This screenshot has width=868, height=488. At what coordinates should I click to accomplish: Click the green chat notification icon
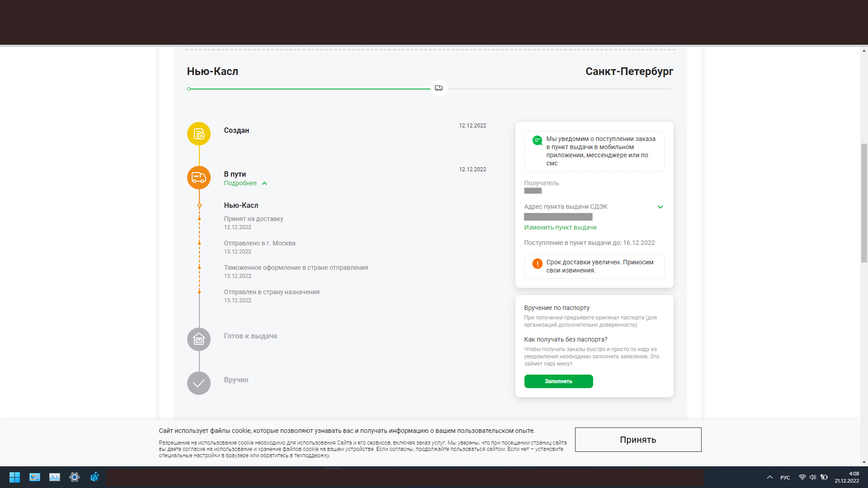coord(537,141)
